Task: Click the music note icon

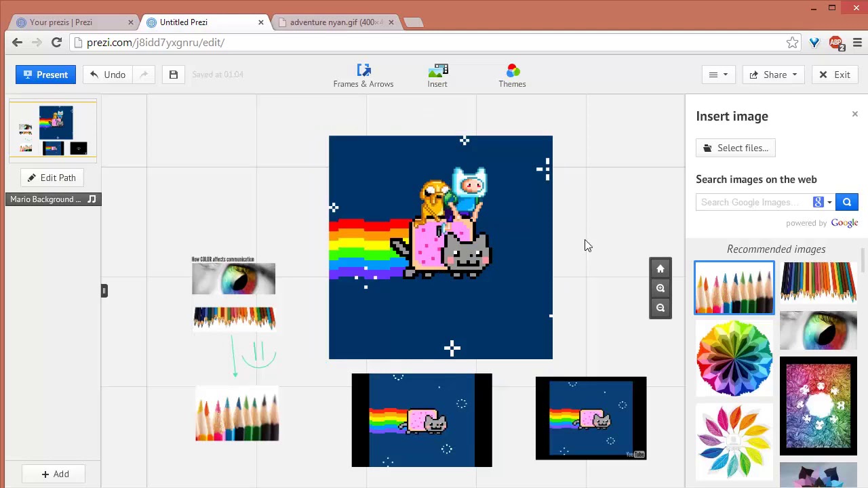Action: point(92,199)
